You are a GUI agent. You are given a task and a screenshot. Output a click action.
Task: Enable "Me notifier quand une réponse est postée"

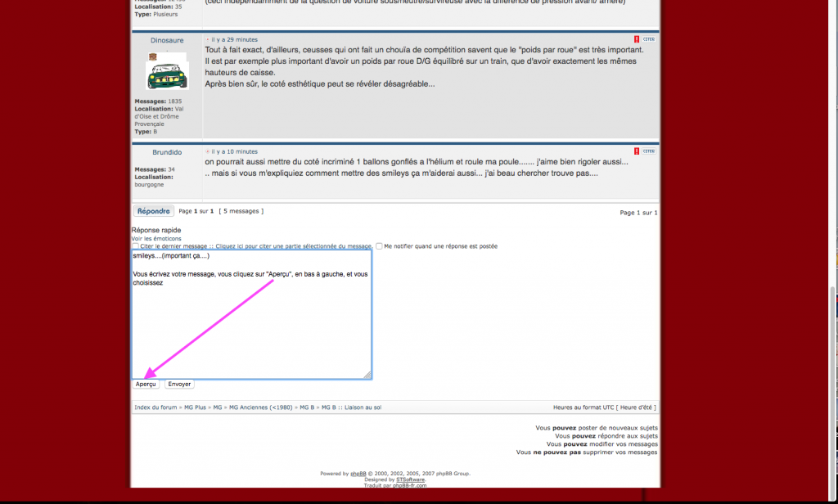click(379, 246)
